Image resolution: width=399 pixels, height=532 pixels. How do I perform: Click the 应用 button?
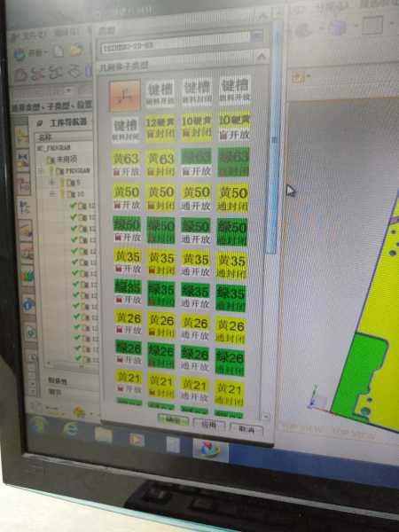pos(209,424)
